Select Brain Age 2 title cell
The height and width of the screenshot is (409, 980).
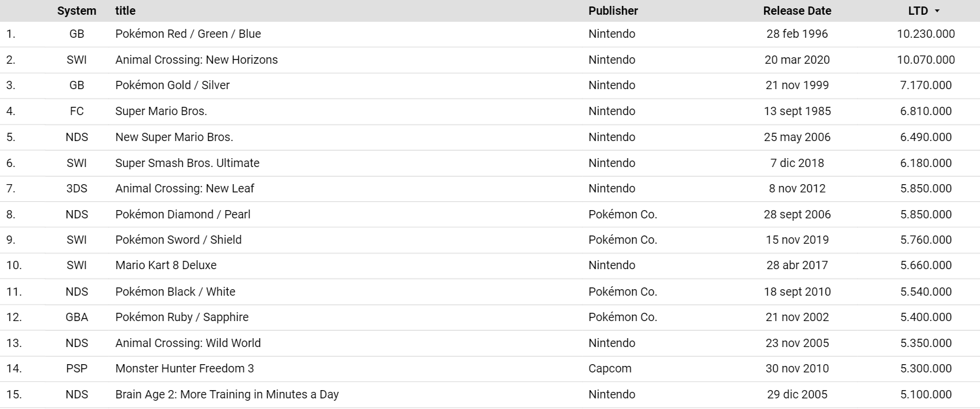227,394
